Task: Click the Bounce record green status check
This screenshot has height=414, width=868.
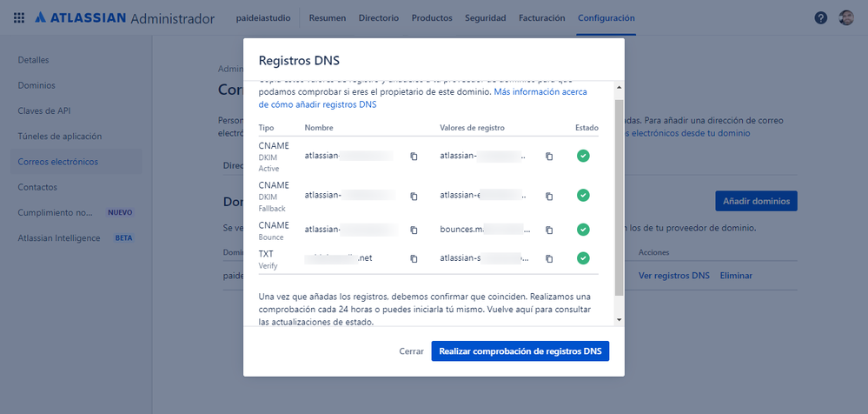Action: (x=583, y=229)
